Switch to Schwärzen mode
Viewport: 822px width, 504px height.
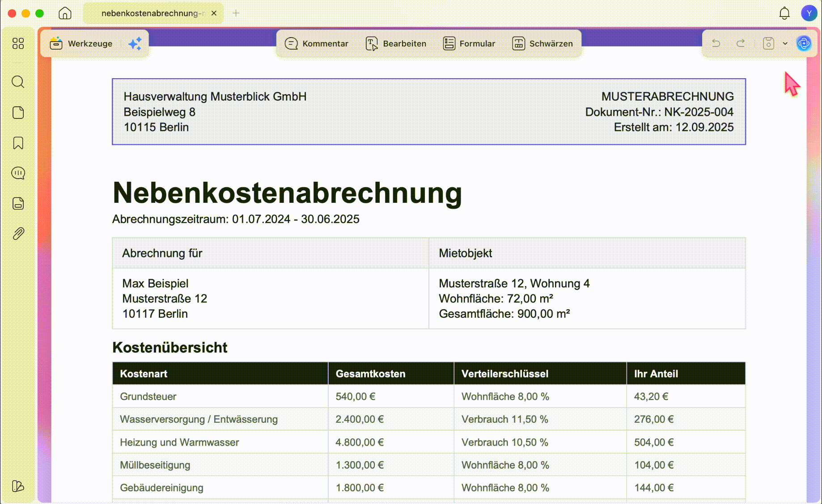point(542,43)
